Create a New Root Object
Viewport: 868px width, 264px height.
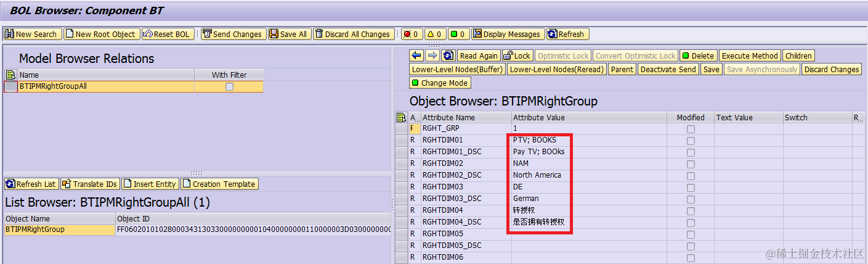(102, 34)
